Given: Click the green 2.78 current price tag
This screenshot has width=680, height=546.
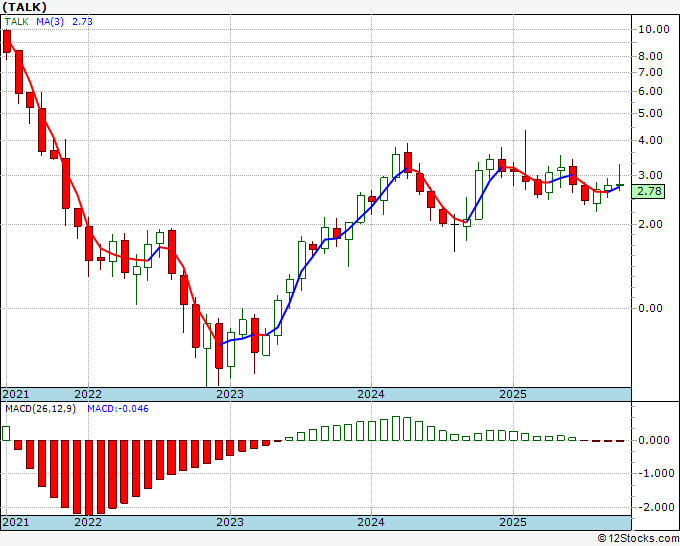Looking at the screenshot, I should (648, 191).
